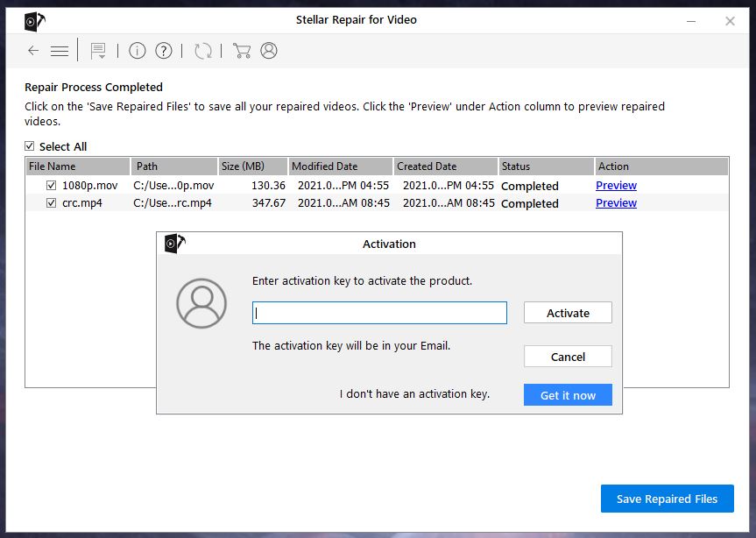Click the Action column header
The height and width of the screenshot is (538, 756).
click(x=661, y=166)
